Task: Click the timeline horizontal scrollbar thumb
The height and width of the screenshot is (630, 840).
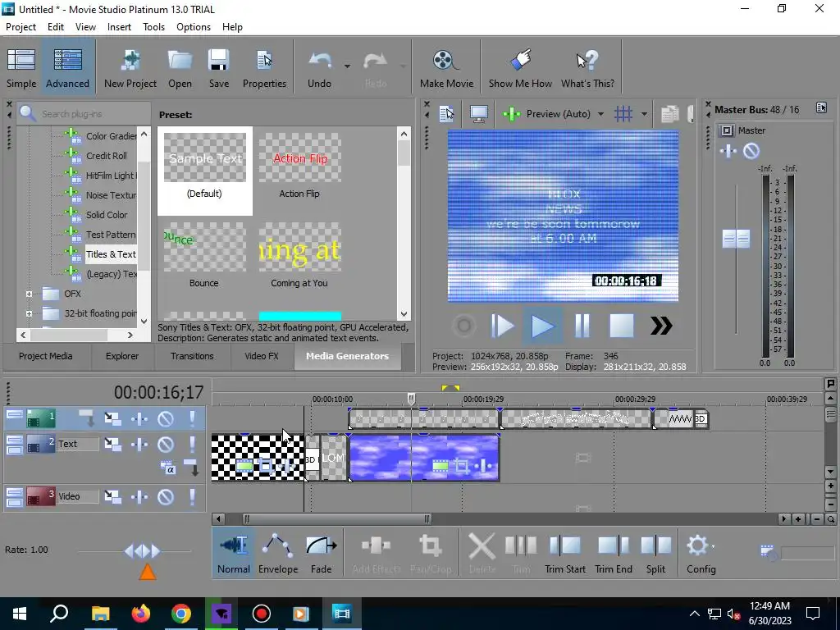Action: [336, 518]
